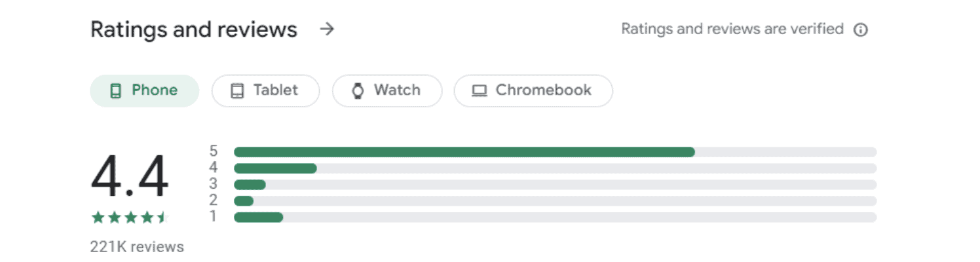Click "Ratings and reviews are verified" text
This screenshot has width=980, height=262.
pos(732,29)
